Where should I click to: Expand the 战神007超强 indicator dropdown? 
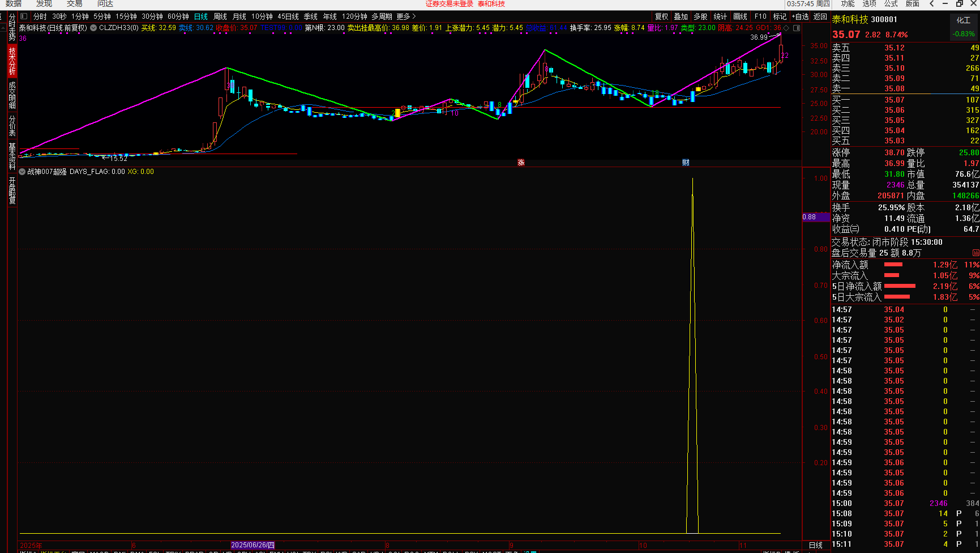pyautogui.click(x=22, y=172)
